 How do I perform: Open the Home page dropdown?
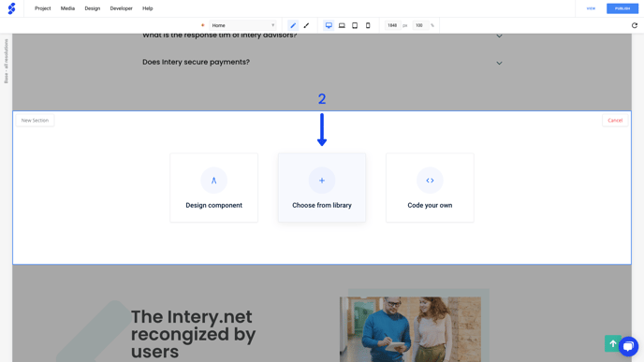point(242,25)
